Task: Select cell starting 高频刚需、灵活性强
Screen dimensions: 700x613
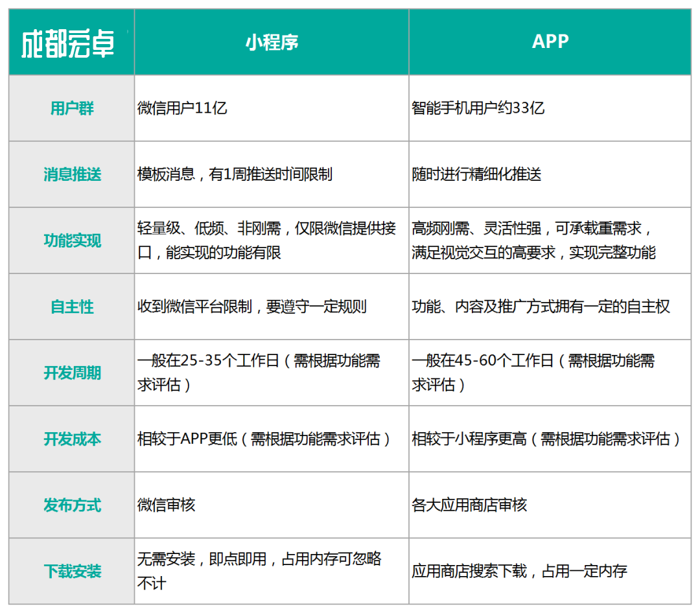Action: tap(550, 240)
